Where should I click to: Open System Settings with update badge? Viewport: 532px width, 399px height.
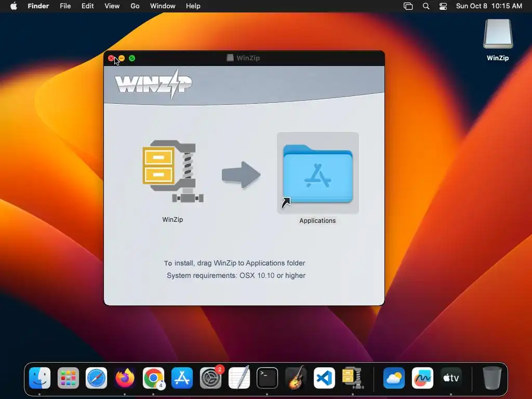[x=211, y=378]
